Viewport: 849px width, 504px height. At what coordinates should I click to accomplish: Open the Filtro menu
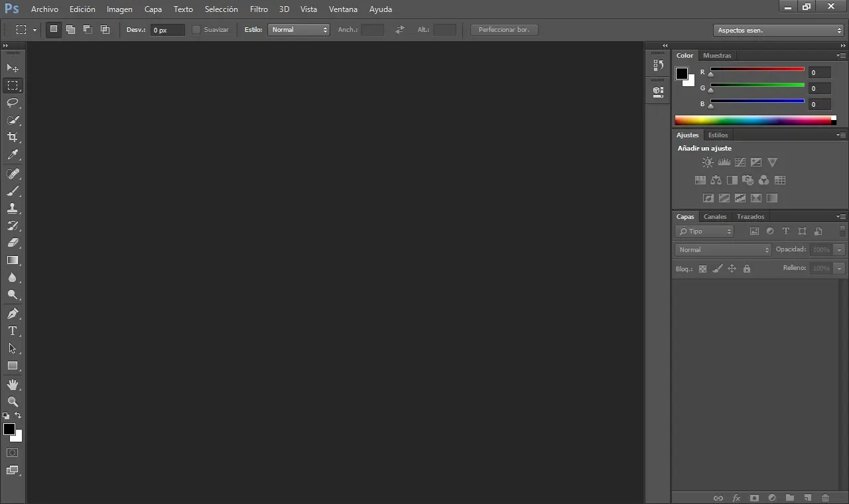tap(259, 9)
